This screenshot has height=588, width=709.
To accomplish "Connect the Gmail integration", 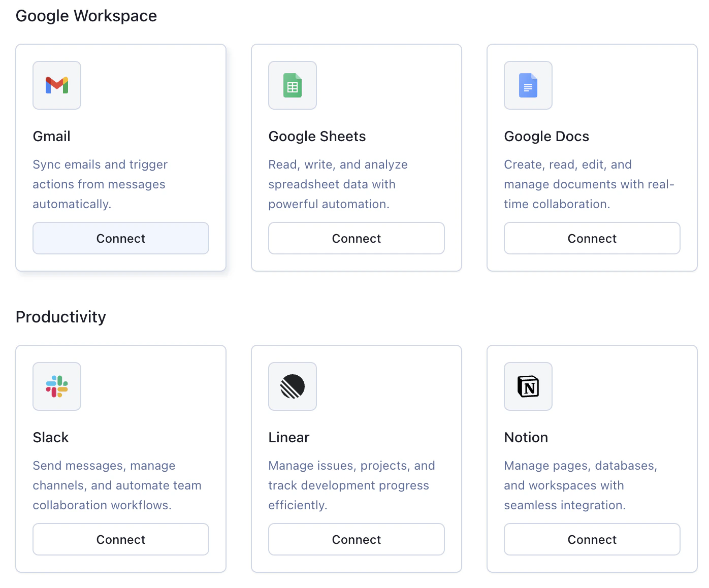I will 121,238.
